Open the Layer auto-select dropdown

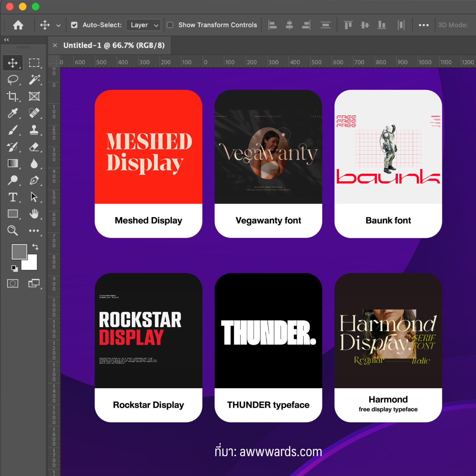(x=143, y=25)
